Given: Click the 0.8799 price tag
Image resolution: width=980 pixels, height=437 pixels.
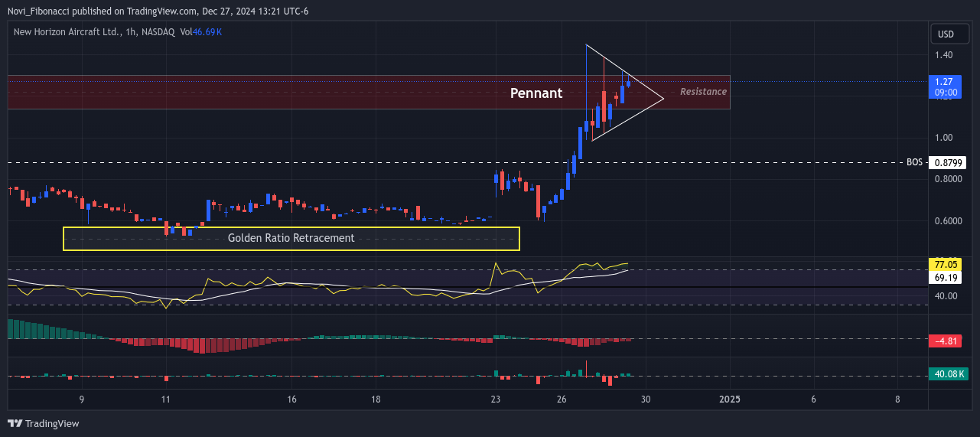Looking at the screenshot, I should [x=947, y=162].
